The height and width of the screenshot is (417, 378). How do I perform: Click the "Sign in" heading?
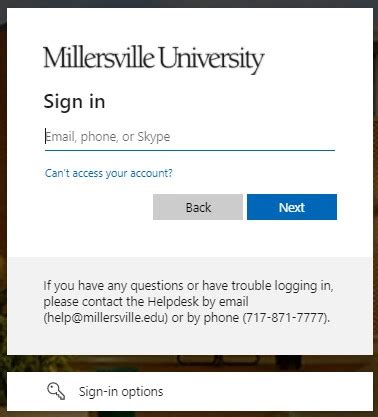click(x=74, y=101)
